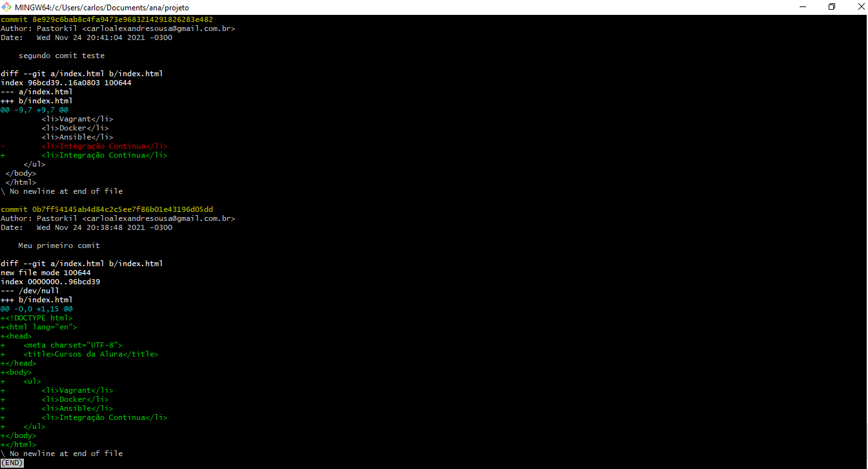Click the meta charset="UTF-8" line

[61, 345]
